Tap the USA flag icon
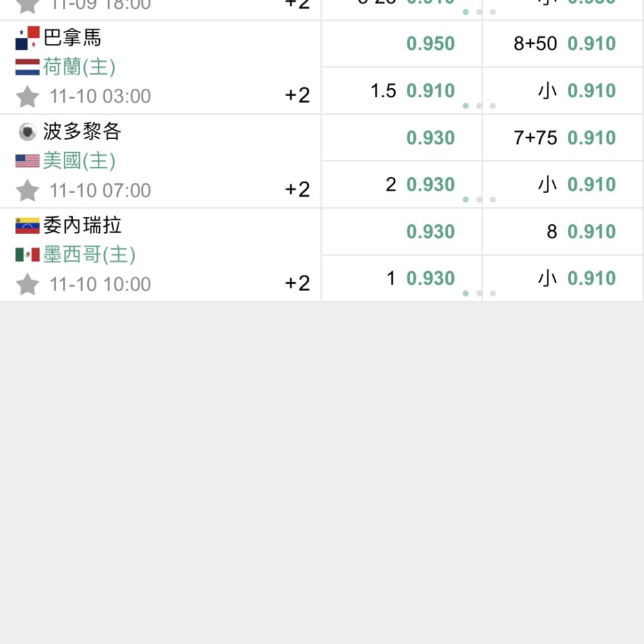 click(x=28, y=161)
